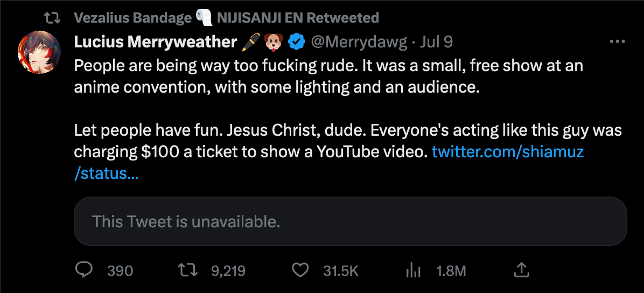The width and height of the screenshot is (644, 293).
Task: Click the 9,219 retweets count
Action: 228,270
